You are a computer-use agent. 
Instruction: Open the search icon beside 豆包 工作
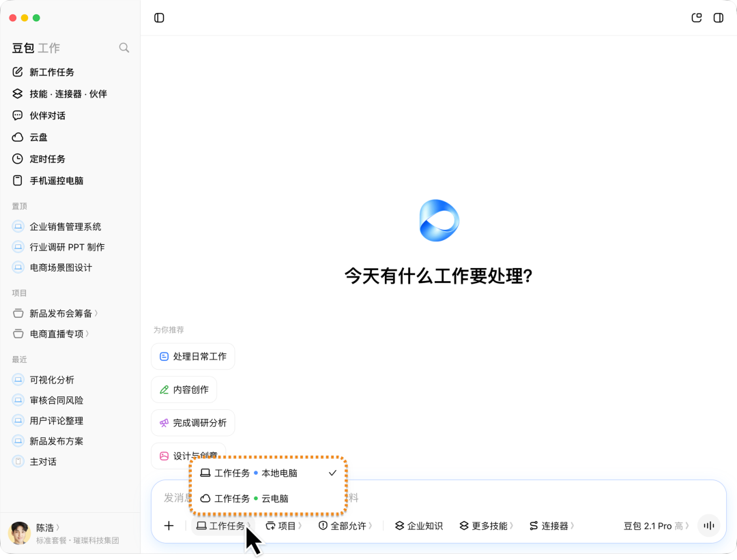click(124, 48)
